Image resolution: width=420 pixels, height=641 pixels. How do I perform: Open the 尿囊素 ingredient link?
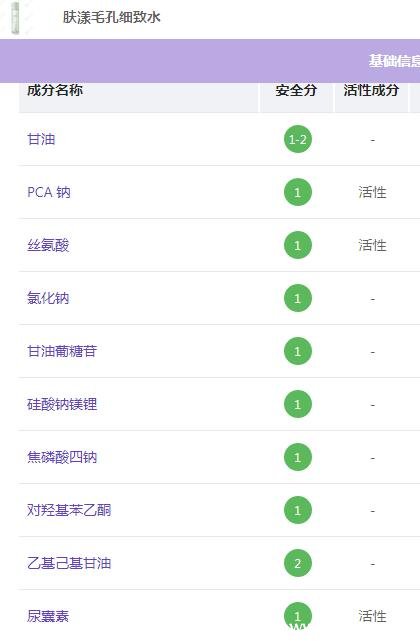click(48, 616)
